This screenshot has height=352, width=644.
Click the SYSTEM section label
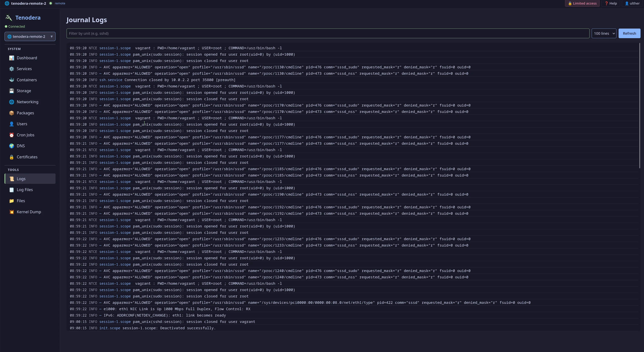tap(14, 49)
